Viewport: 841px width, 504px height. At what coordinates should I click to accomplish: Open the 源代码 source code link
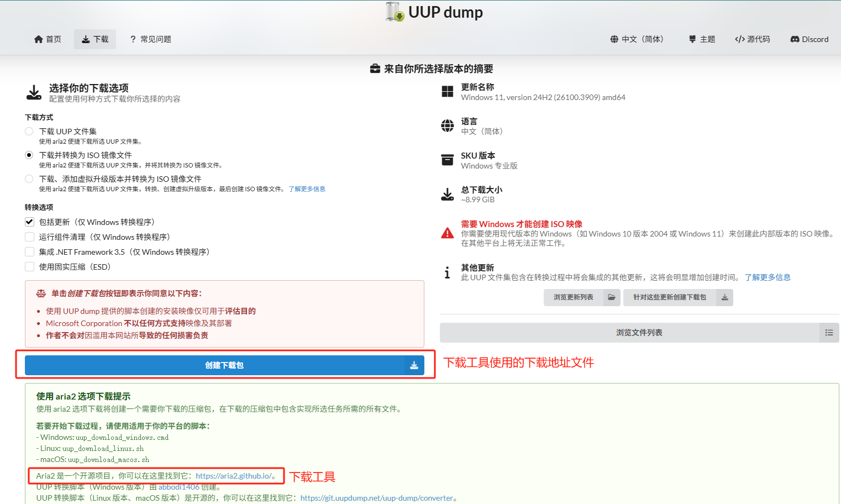pyautogui.click(x=752, y=39)
